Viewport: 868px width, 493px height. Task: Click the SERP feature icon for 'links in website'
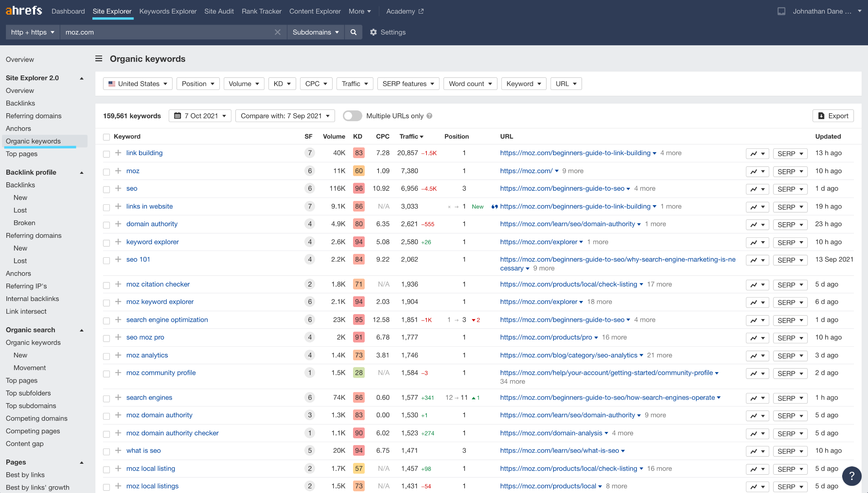point(494,206)
